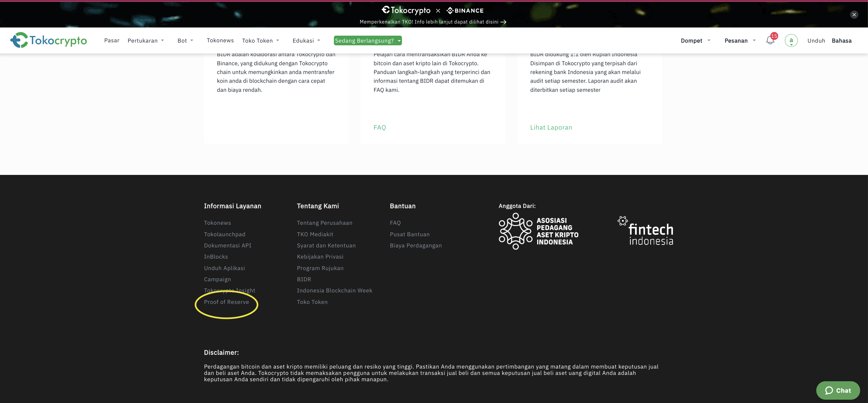Open the notification bell icon
868x403 pixels.
click(770, 40)
